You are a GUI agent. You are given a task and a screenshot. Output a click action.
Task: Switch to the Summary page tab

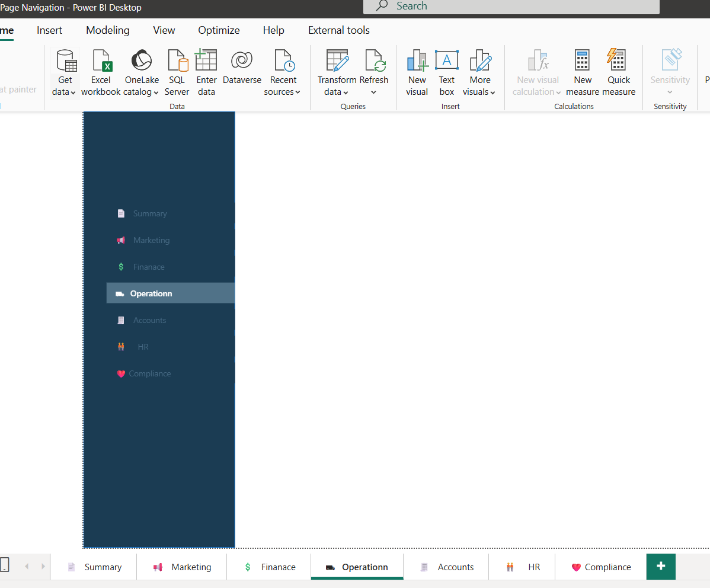[x=94, y=567]
